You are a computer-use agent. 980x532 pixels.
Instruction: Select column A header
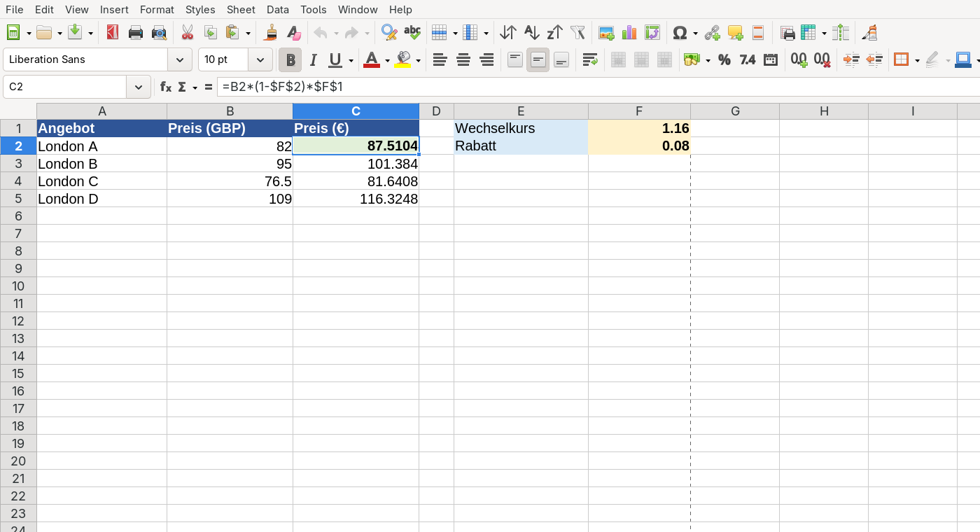102,111
